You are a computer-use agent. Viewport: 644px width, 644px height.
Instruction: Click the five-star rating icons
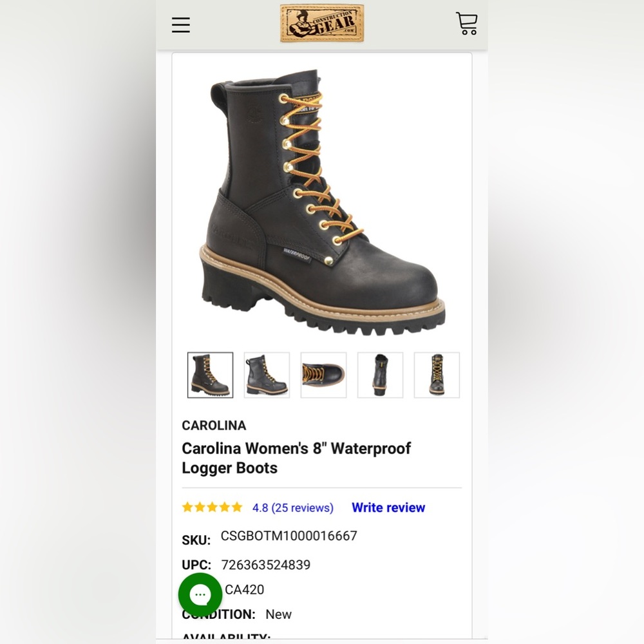(213, 507)
